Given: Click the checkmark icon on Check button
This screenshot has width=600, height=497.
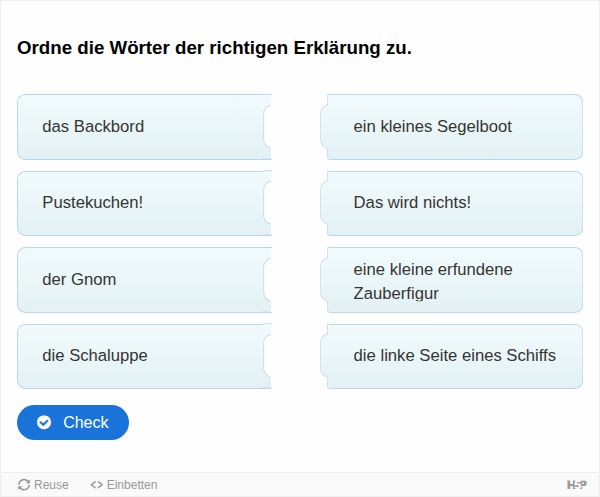Looking at the screenshot, I should pyautogui.click(x=44, y=422).
